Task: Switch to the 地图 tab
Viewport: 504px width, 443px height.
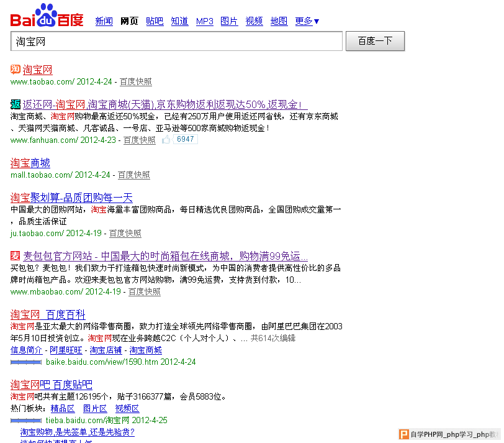Action: pos(279,21)
